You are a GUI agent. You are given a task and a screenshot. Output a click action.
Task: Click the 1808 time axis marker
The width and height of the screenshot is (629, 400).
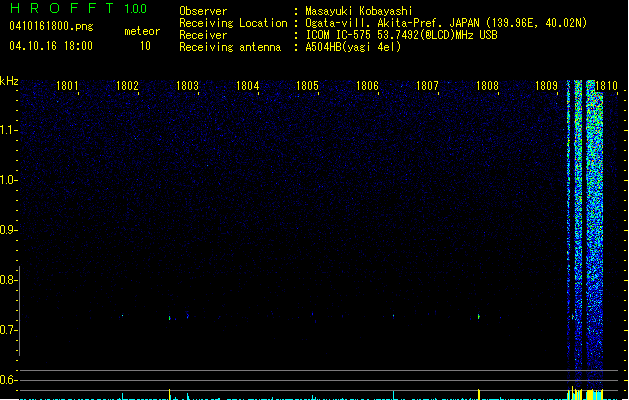487,86
